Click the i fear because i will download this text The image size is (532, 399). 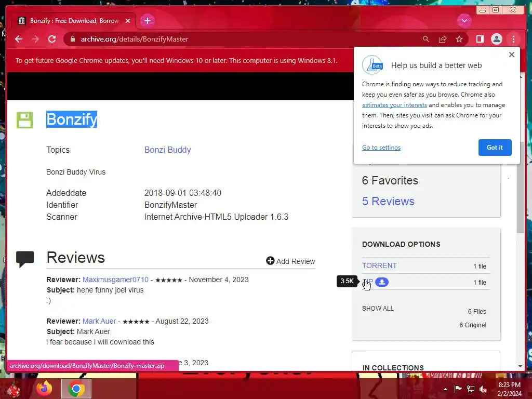100,342
